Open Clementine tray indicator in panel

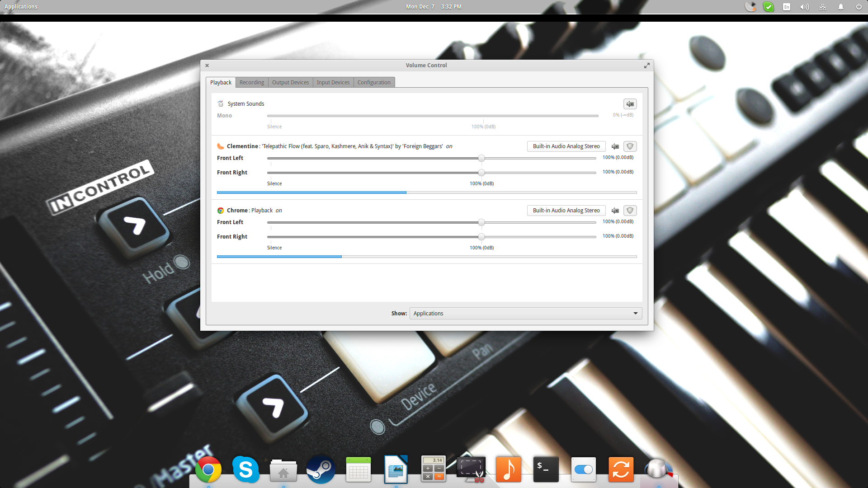tap(750, 7)
